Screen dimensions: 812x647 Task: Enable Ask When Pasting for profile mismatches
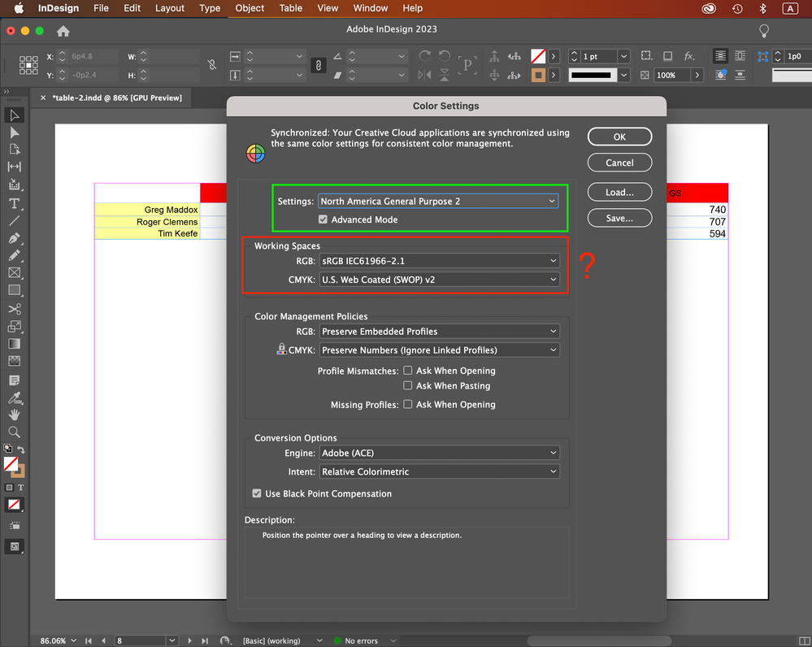(x=407, y=385)
